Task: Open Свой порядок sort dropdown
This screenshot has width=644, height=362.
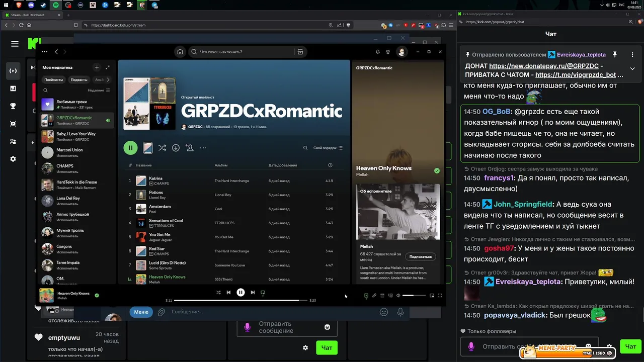Action: pyautogui.click(x=328, y=148)
